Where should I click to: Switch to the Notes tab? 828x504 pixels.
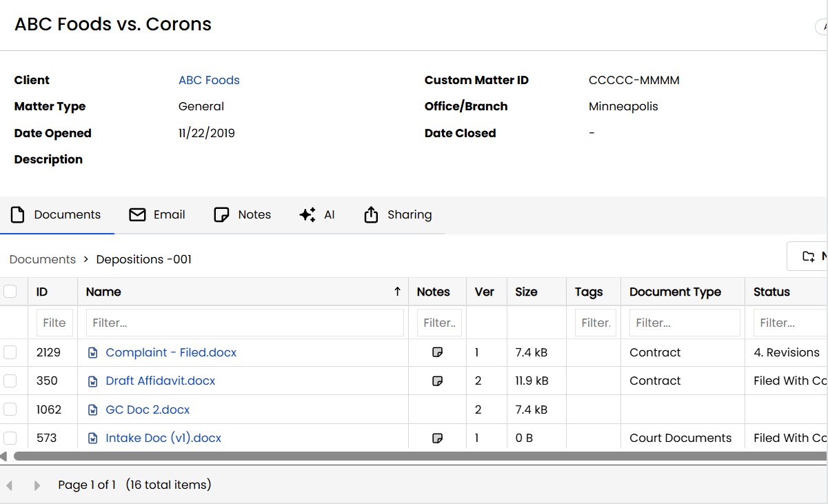point(242,214)
